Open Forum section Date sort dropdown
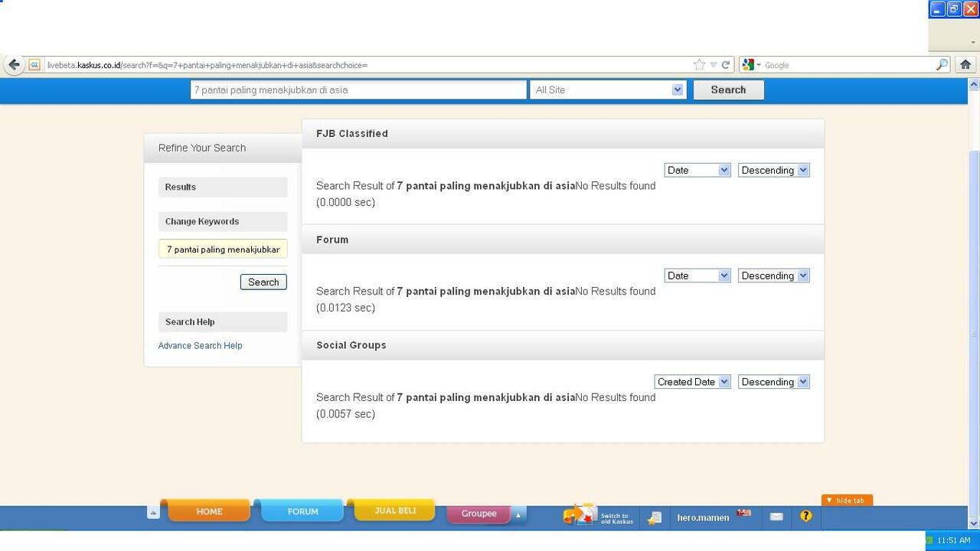This screenshot has height=551, width=980. (x=697, y=275)
